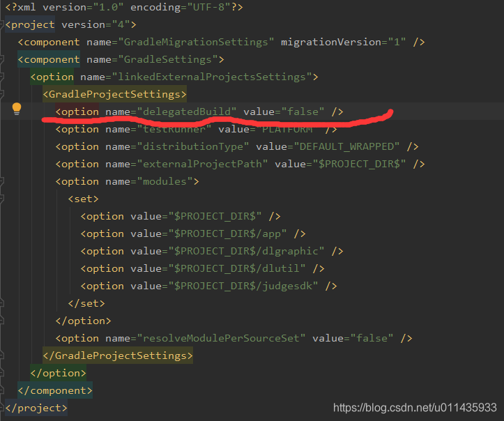Select the GradleMigrationSettings component name

[x=196, y=42]
